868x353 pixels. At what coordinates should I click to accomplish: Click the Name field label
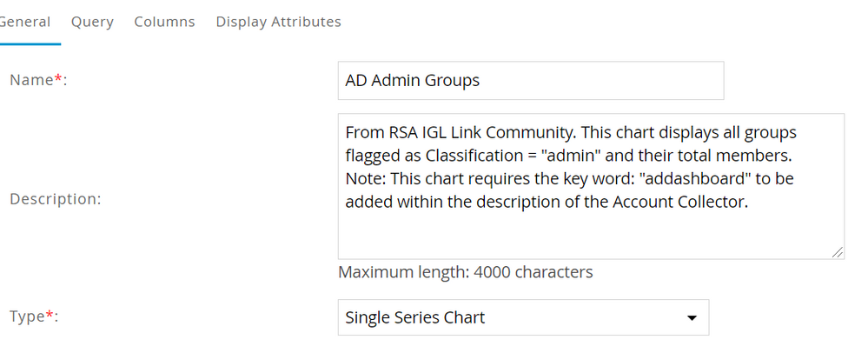point(33,80)
